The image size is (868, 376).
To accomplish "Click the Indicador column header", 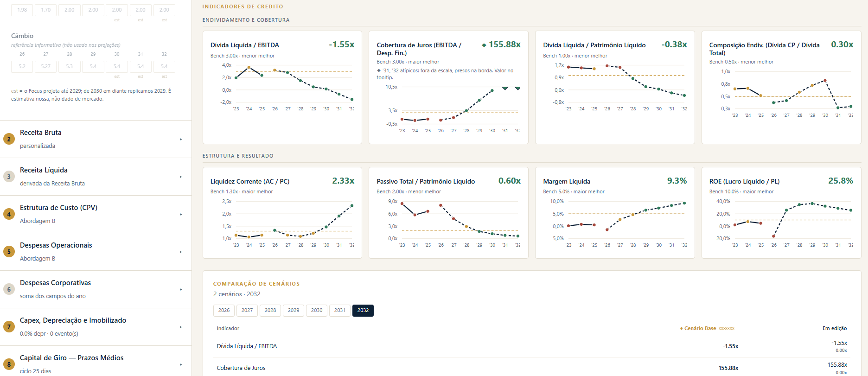I will click(228, 328).
